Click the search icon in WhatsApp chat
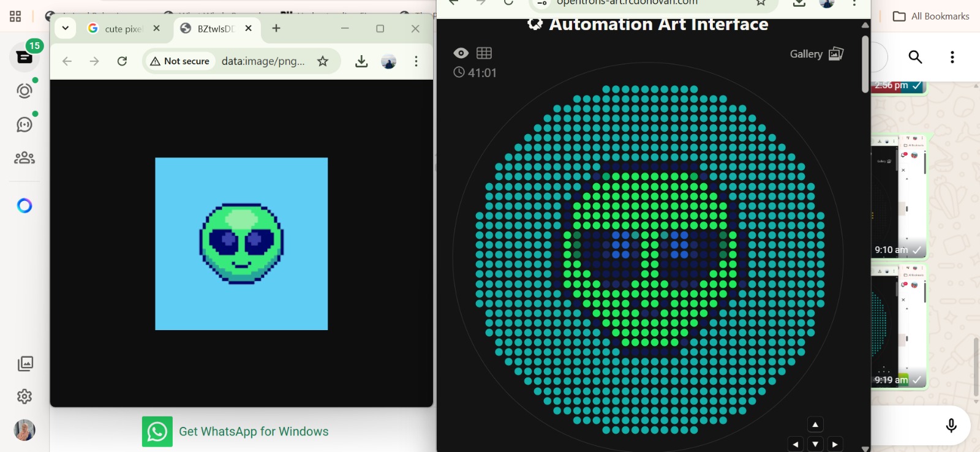 [x=915, y=57]
